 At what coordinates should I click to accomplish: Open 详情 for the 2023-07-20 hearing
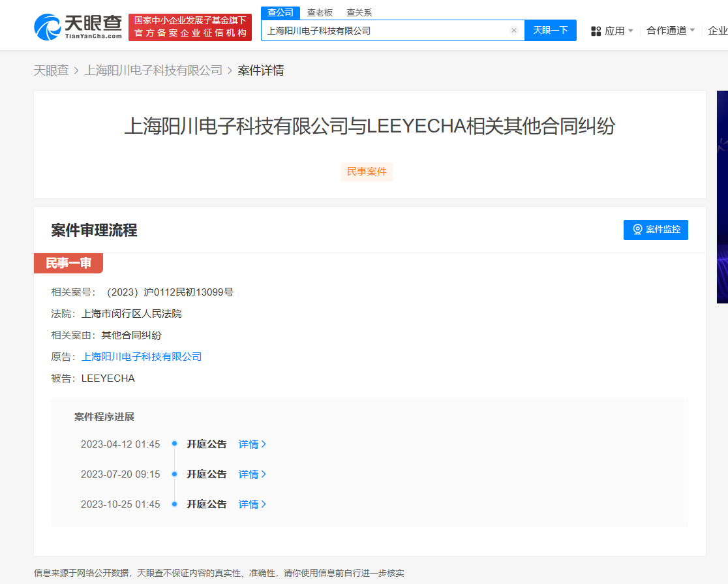[248, 474]
